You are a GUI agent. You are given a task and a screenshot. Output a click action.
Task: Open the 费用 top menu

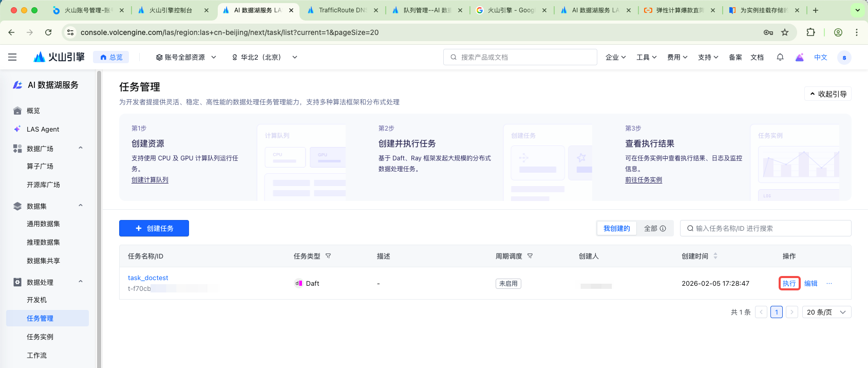677,57
